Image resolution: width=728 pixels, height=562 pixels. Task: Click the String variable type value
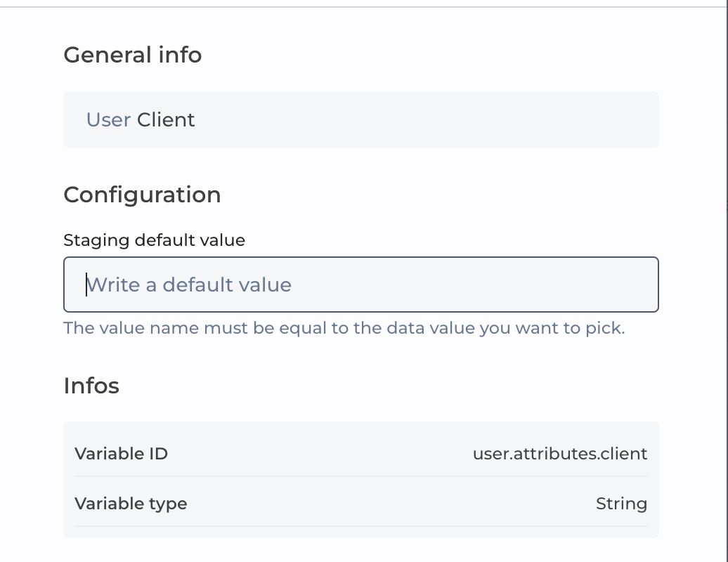[x=621, y=504]
